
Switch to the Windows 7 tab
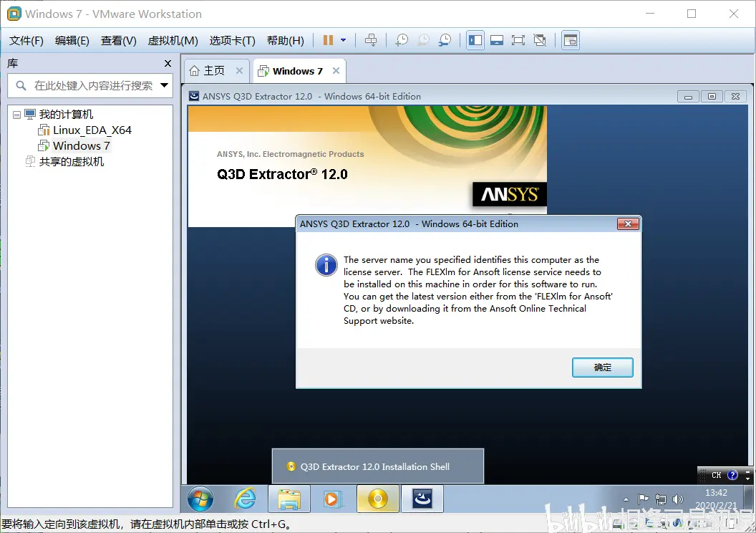point(298,71)
